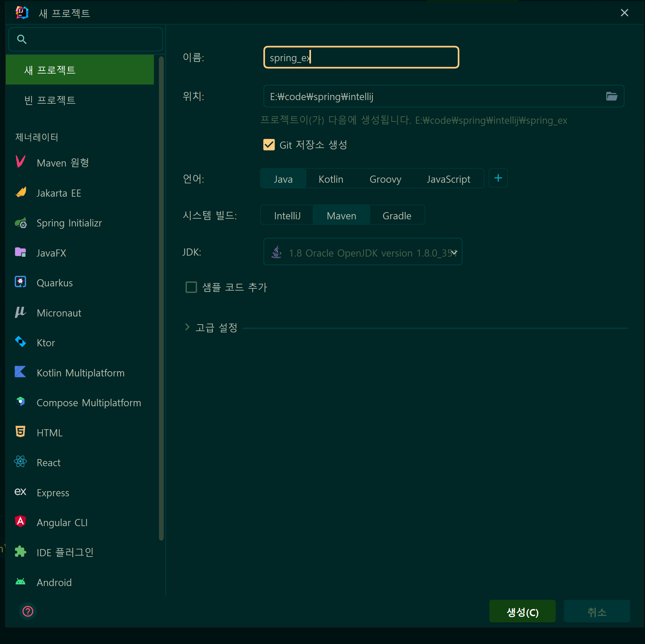Select JavaScript as the language

click(448, 179)
